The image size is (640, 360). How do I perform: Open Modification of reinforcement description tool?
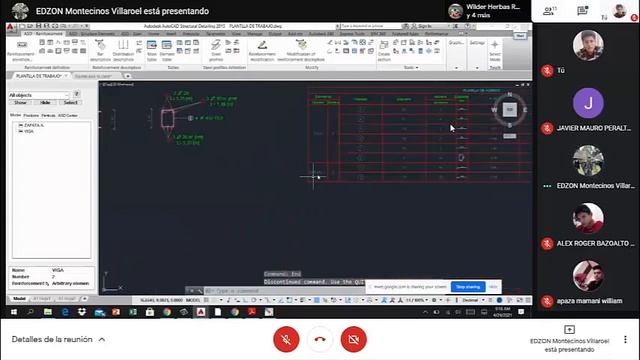pos(301,51)
